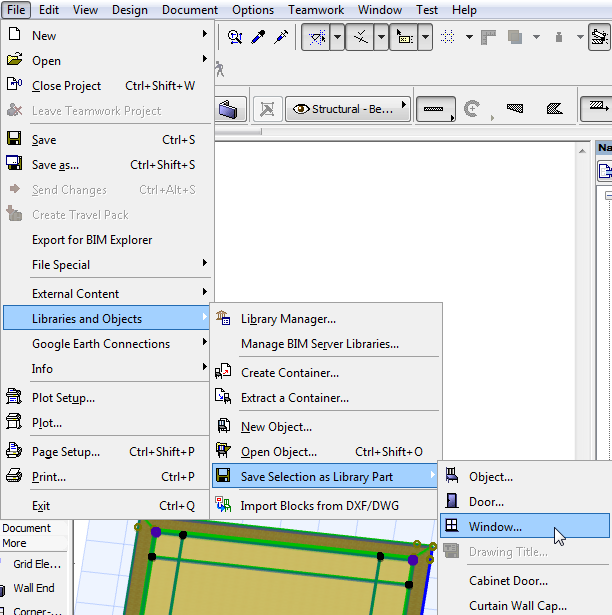The height and width of the screenshot is (615, 612).
Task: Open snap points dropdown arrow
Action: coord(381,37)
